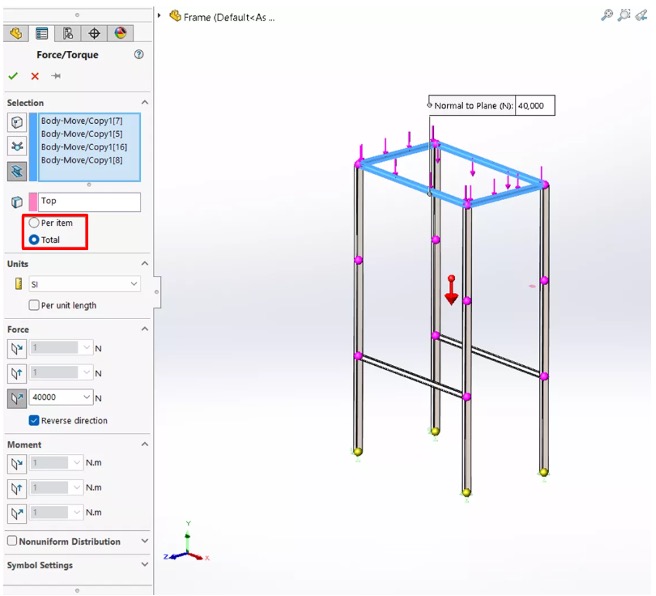Open the DisplayManager color wheel tab
656x596 pixels.
pos(120,33)
